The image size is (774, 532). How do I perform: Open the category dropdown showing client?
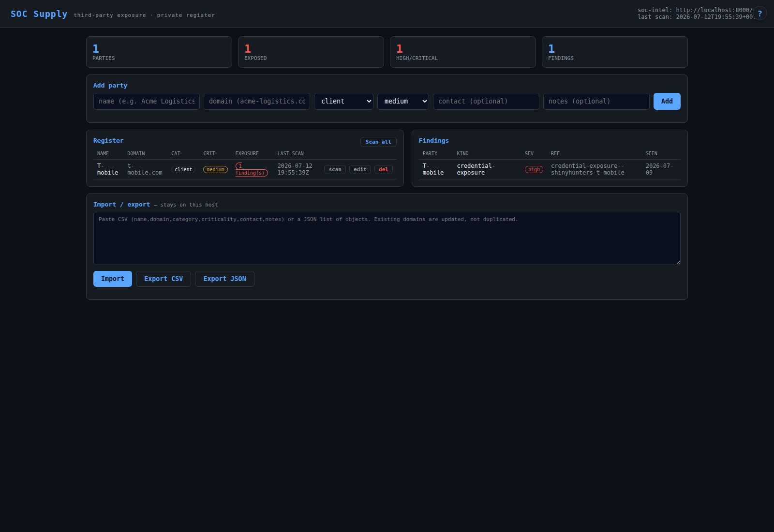pyautogui.click(x=343, y=101)
